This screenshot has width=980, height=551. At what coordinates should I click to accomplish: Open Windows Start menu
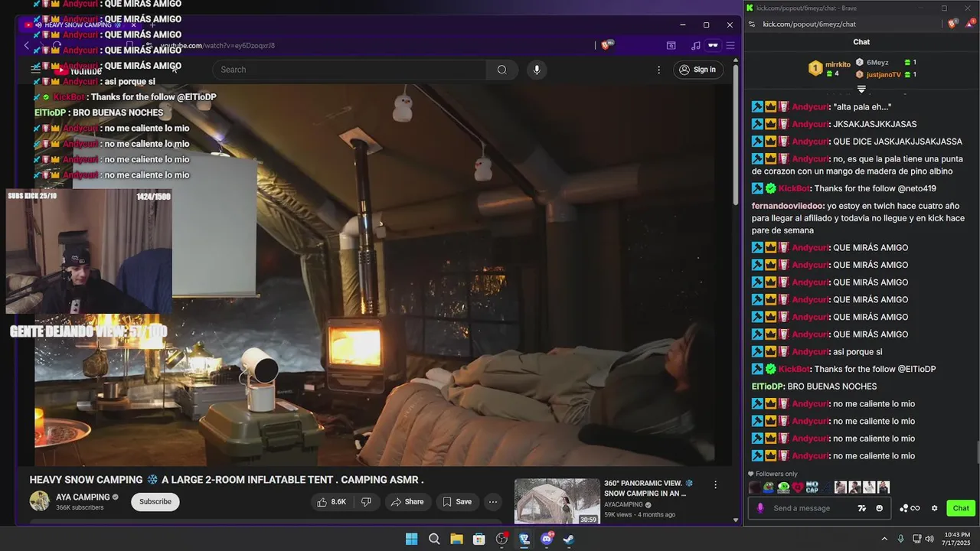pyautogui.click(x=411, y=539)
